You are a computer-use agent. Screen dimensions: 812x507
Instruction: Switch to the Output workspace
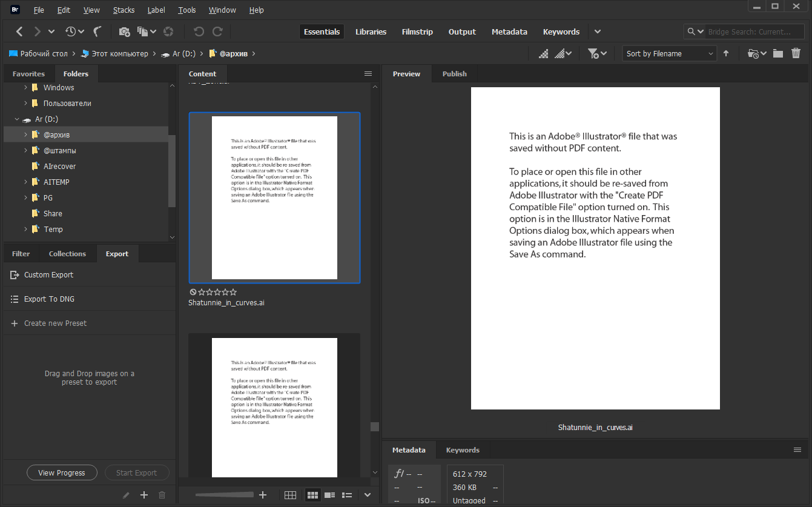click(462, 31)
